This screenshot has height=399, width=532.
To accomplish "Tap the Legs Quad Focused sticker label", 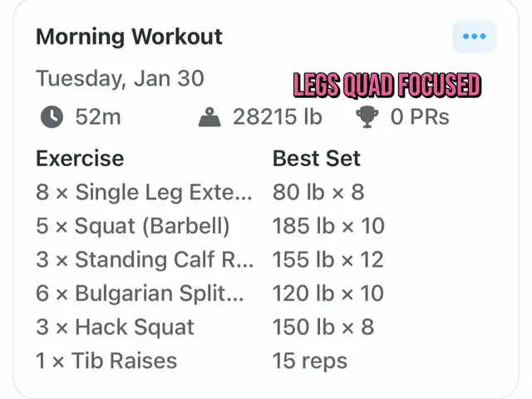I will pos(387,85).
